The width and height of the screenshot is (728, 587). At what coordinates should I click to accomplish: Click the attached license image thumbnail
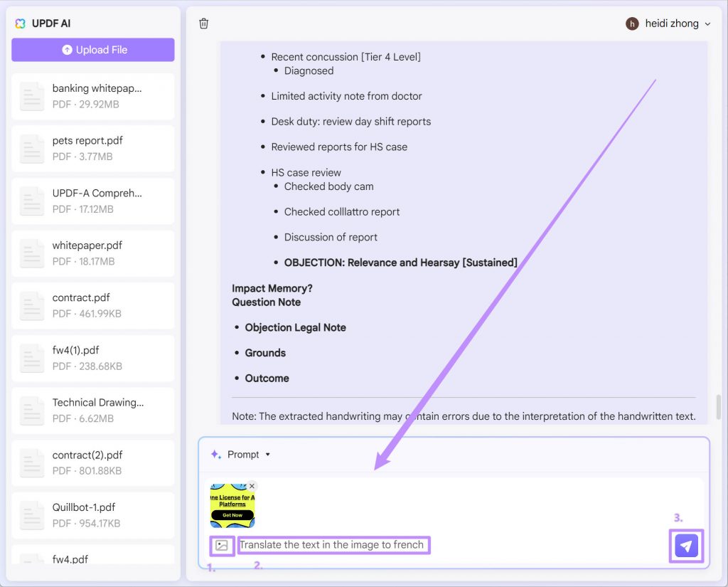tap(232, 505)
